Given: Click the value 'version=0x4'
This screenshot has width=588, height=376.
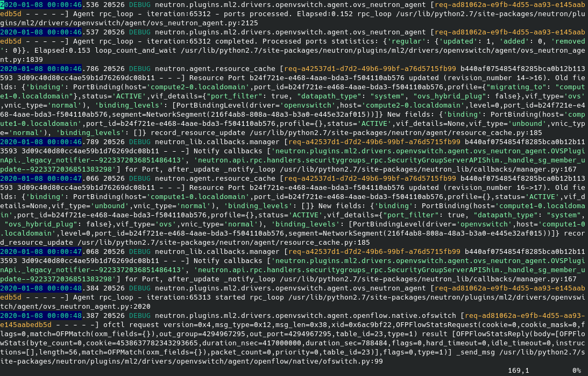Looking at the screenshot, I should click(x=187, y=325).
